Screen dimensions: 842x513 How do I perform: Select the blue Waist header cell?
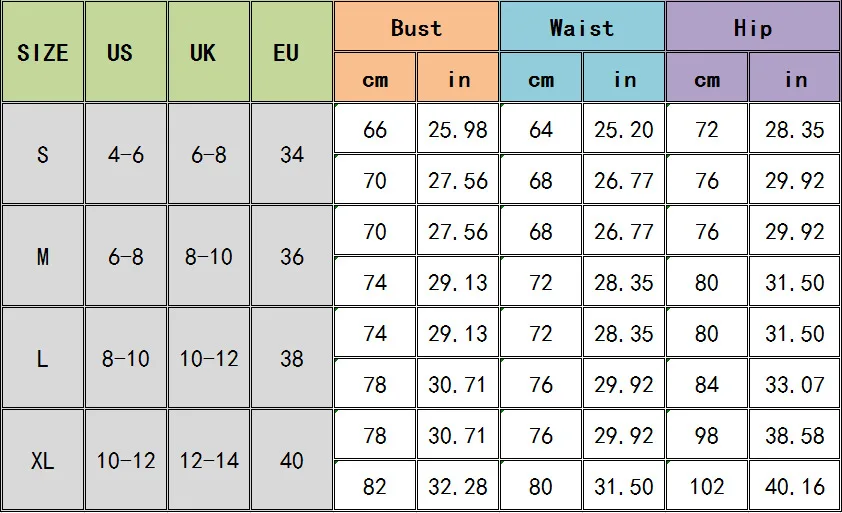click(582, 27)
